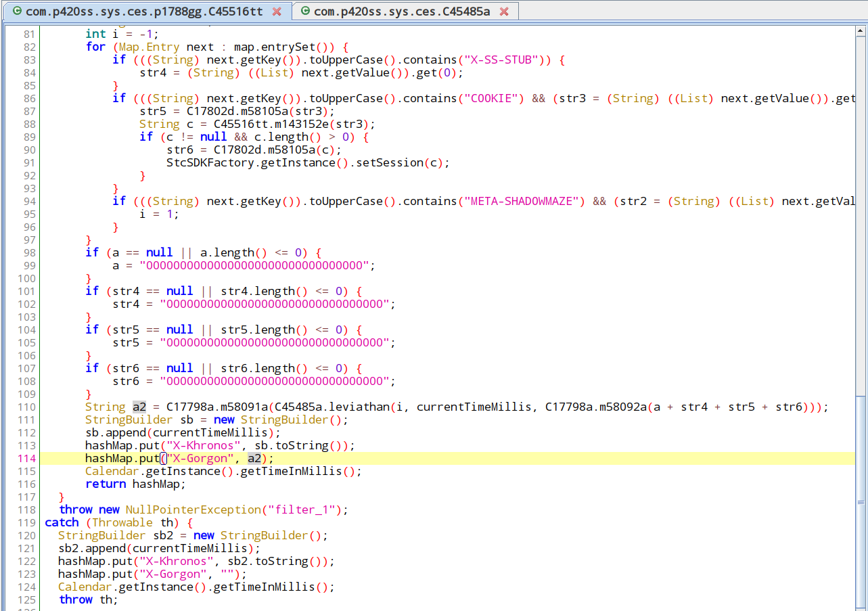Select the p1788gg.C45516tt tab
The height and width of the screenshot is (611, 868).
[144, 12]
